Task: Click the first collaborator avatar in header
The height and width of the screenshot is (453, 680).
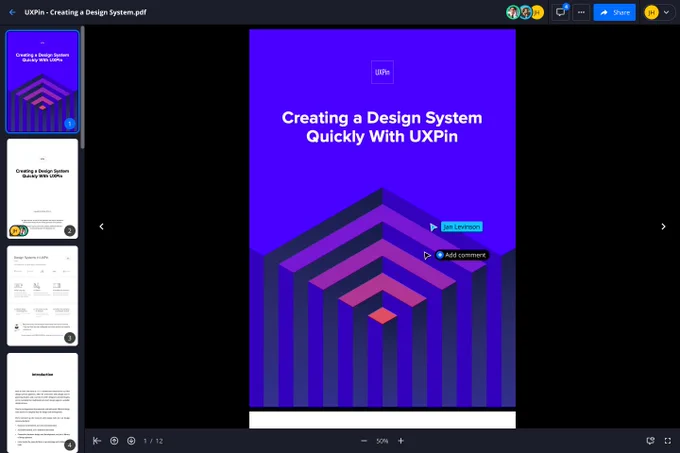Action: [513, 12]
